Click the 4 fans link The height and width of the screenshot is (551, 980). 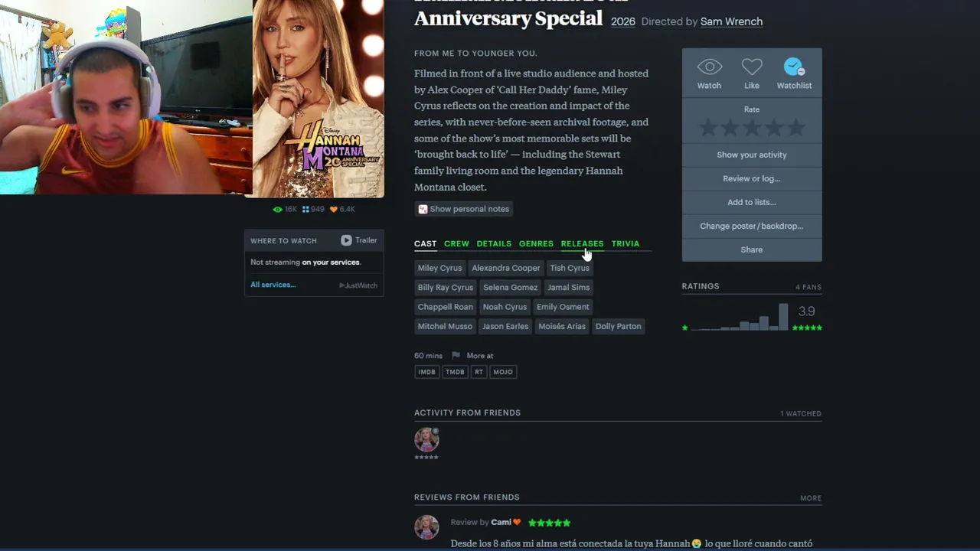pos(808,287)
